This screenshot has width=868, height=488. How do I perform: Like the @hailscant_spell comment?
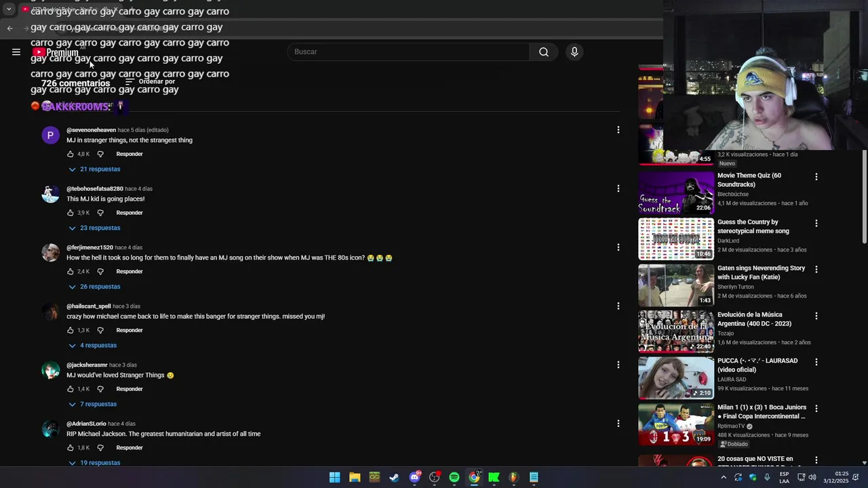pos(71,330)
